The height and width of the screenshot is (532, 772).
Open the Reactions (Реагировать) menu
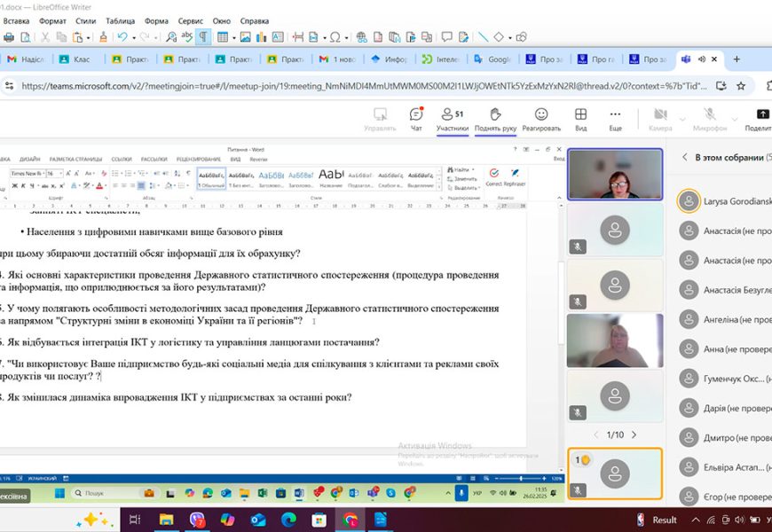(x=540, y=119)
